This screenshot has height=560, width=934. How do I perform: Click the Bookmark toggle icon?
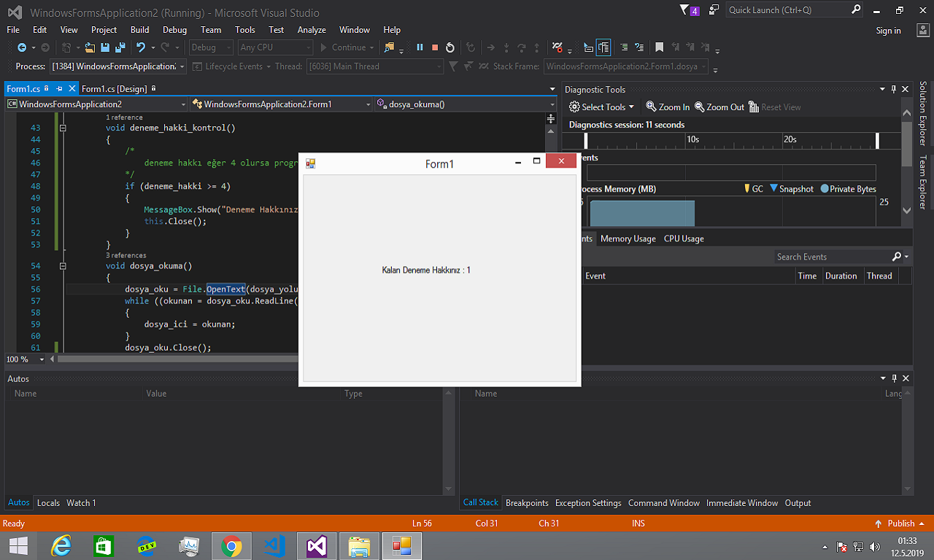coord(659,47)
